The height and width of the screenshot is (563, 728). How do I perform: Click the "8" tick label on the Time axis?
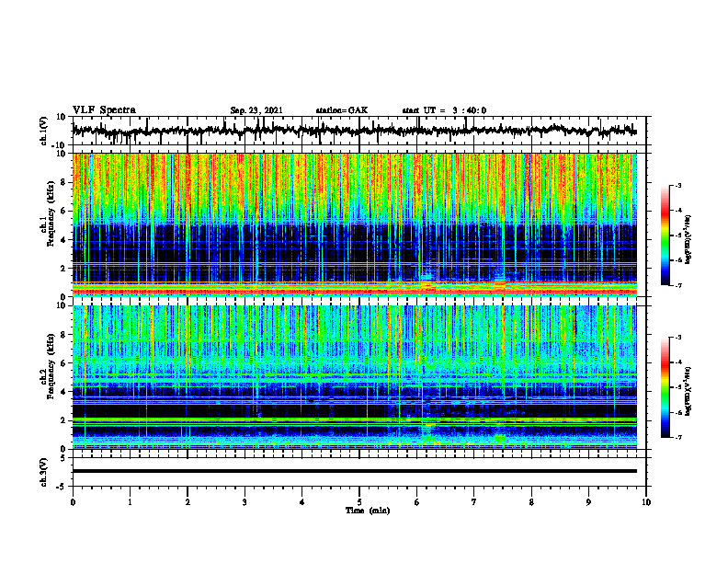coord(531,502)
